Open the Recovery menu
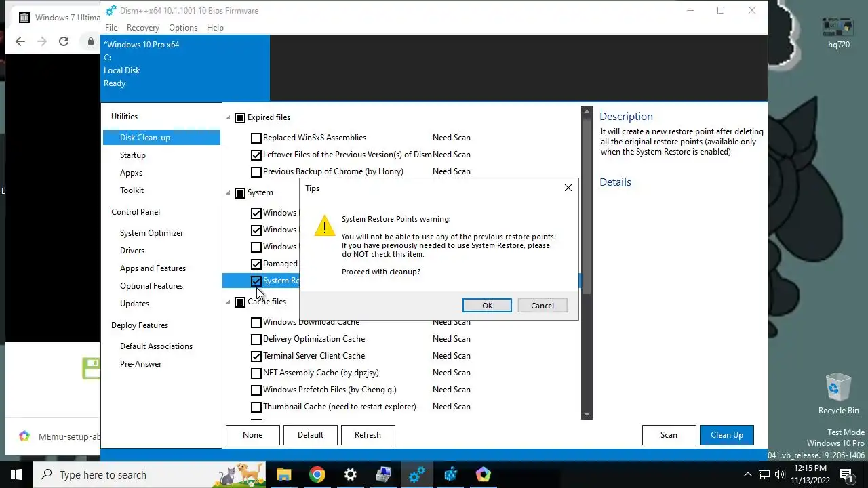868x488 pixels. tap(143, 28)
